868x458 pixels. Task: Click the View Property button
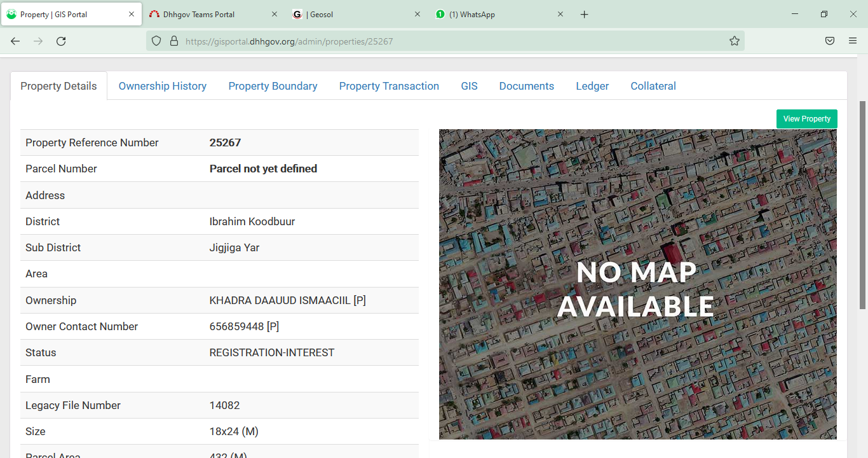coord(807,119)
